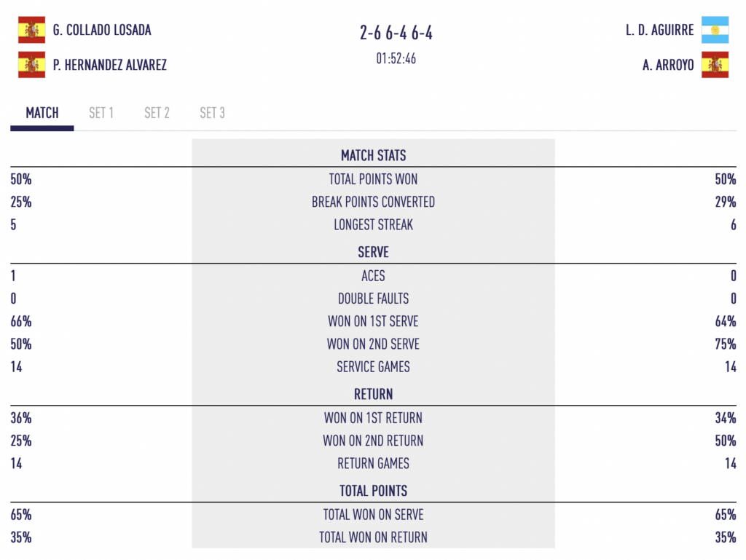The width and height of the screenshot is (746, 560).
Task: Select the A. Arroyo player name
Action: pyautogui.click(x=668, y=65)
